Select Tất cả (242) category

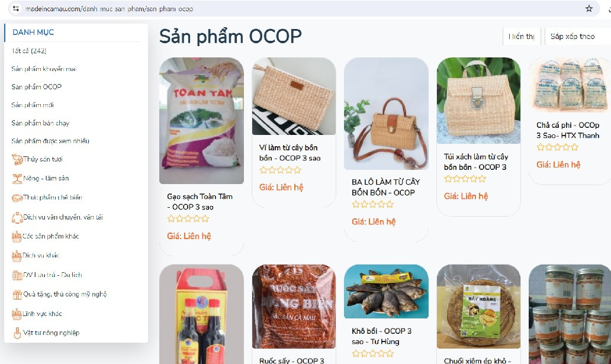[x=29, y=51]
